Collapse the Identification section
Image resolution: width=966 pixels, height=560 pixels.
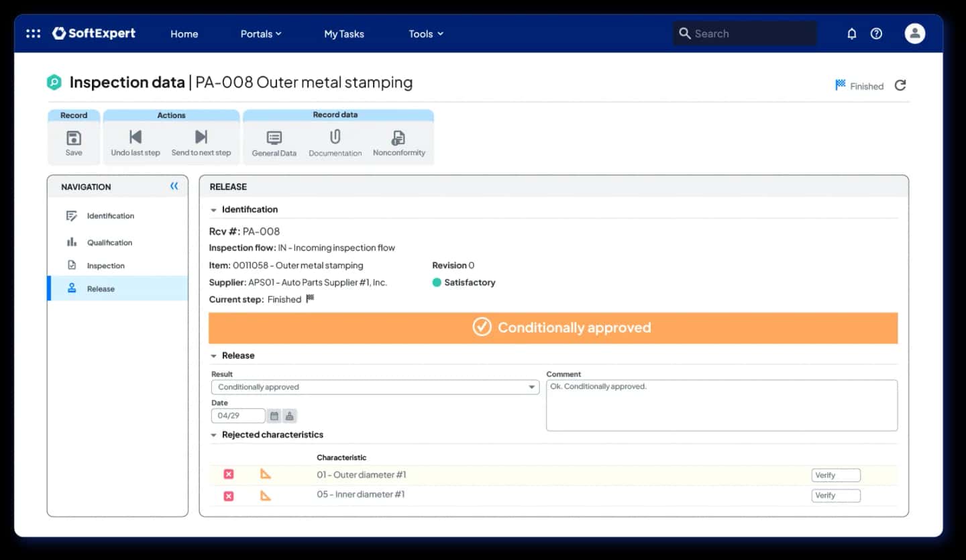click(x=213, y=210)
